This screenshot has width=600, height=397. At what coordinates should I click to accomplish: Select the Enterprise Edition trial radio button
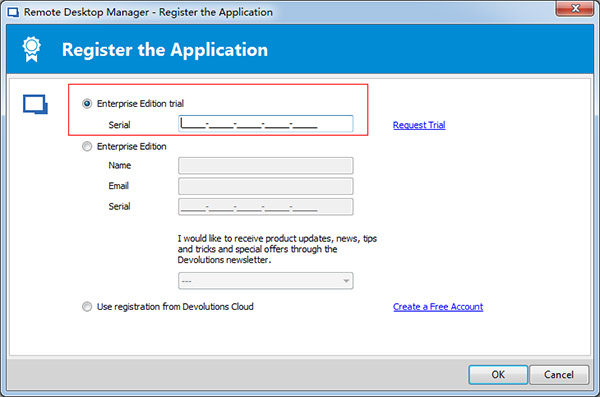[x=87, y=104]
